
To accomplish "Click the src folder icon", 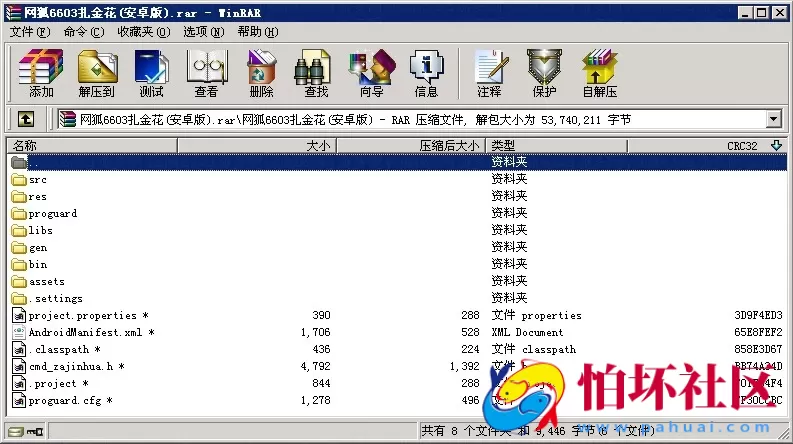I will (x=19, y=180).
